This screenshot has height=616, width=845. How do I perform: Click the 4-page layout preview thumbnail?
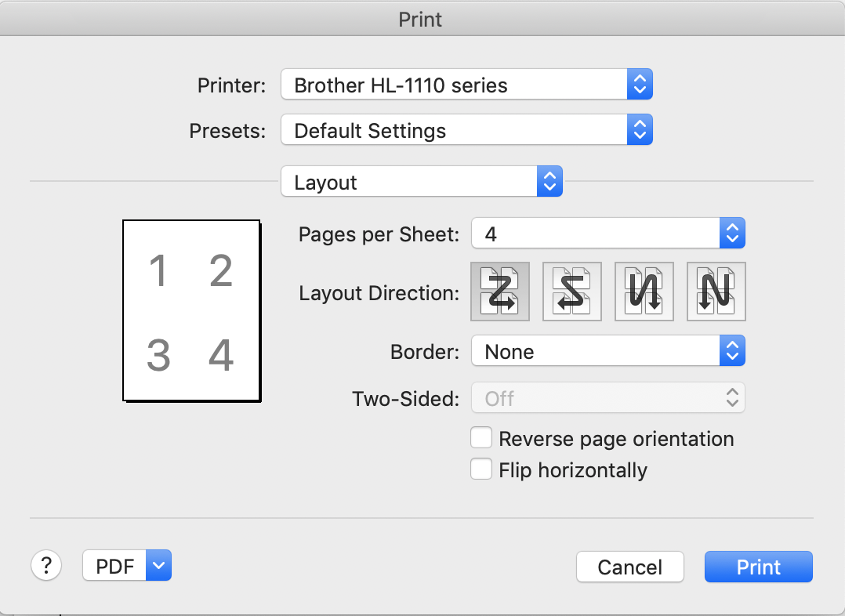tap(191, 311)
